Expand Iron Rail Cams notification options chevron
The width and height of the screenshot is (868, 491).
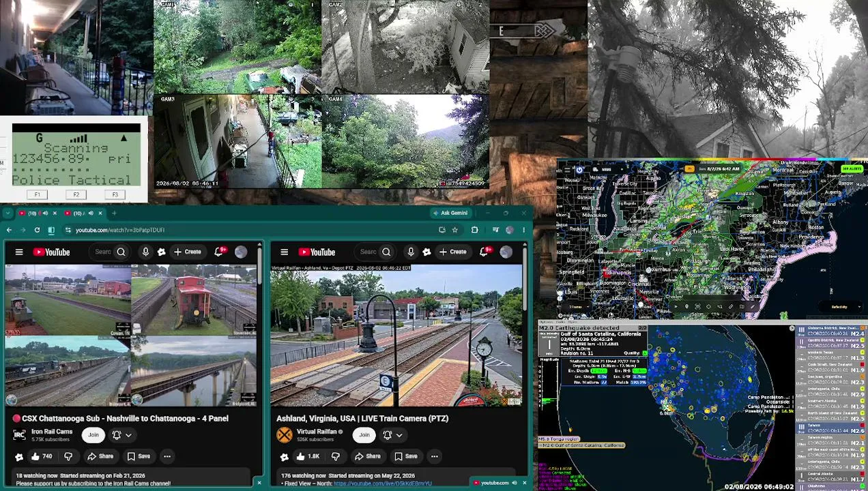click(x=128, y=435)
